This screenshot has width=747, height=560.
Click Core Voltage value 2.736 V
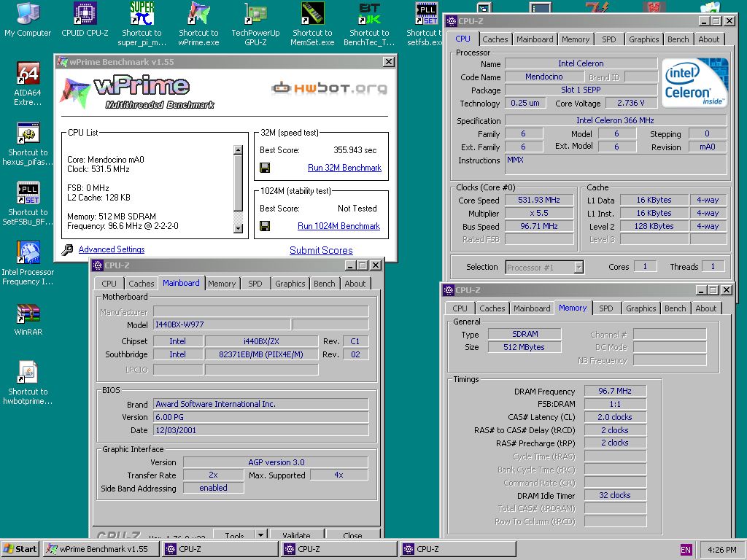[x=631, y=103]
